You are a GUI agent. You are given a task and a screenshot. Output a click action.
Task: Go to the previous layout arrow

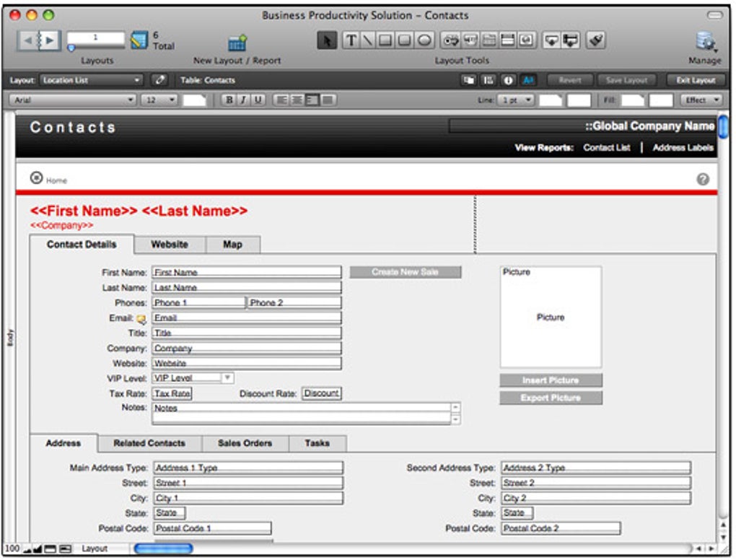tap(28, 40)
